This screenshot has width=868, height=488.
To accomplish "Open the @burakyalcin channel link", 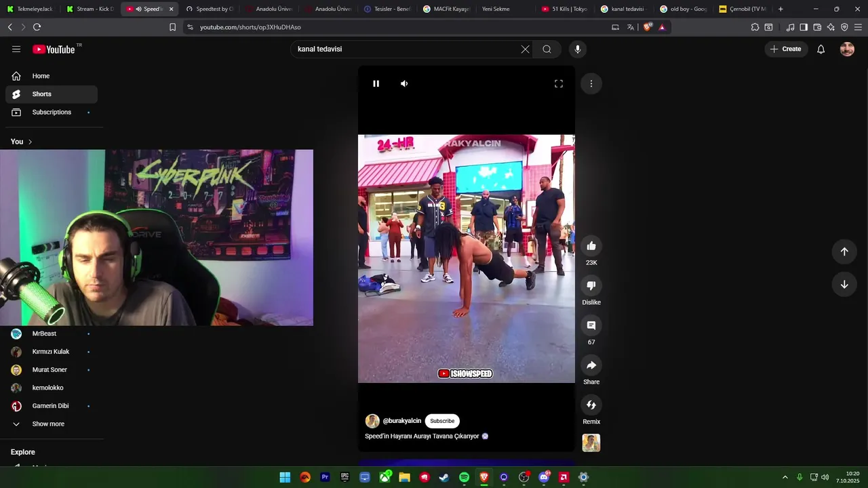I will 402,421.
